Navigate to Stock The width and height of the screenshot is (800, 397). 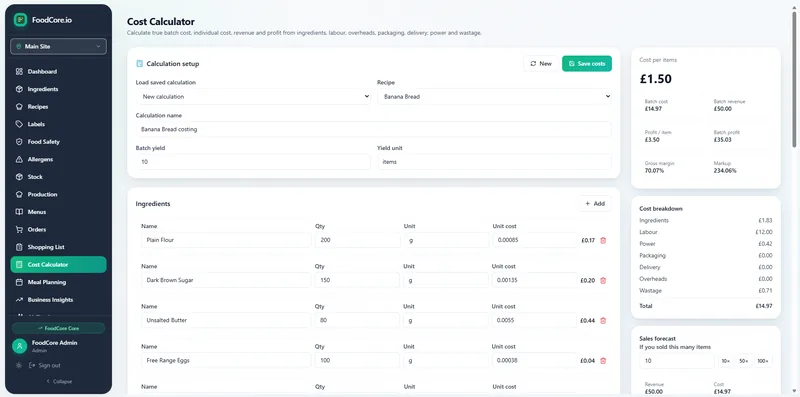tap(58, 177)
